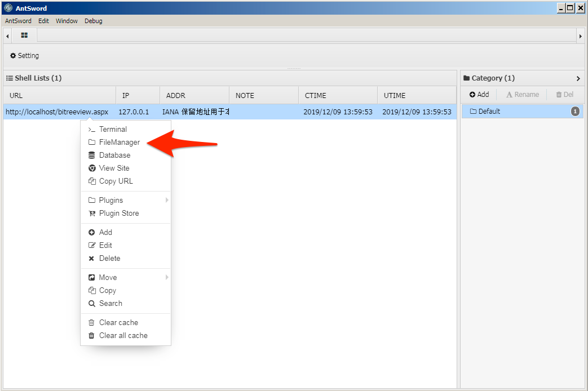Click the Search magnifier icon
The width and height of the screenshot is (588, 391).
(x=91, y=303)
